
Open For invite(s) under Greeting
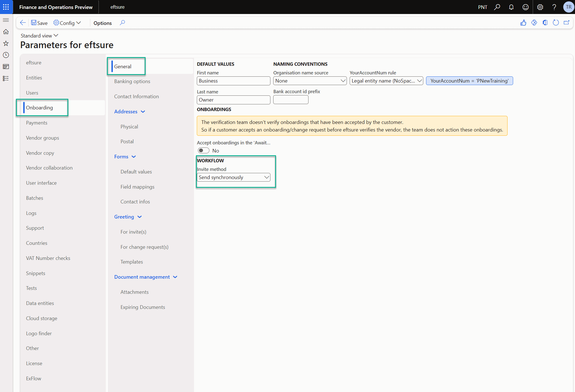(134, 232)
